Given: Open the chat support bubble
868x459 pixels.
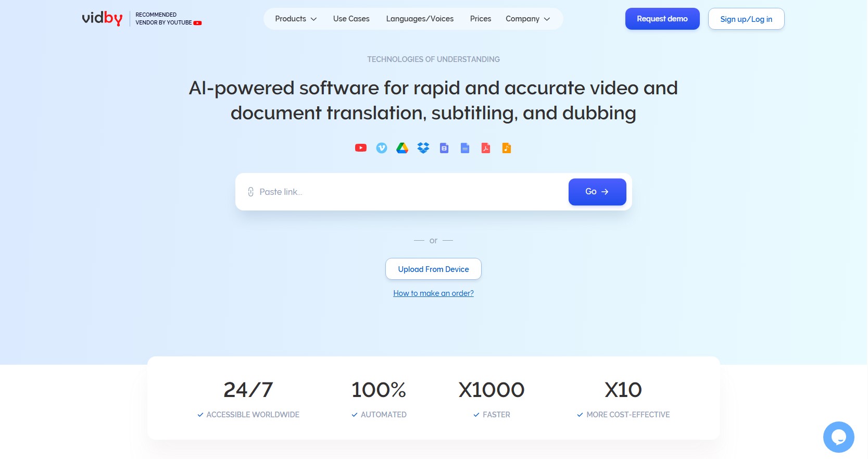Looking at the screenshot, I should (x=838, y=437).
